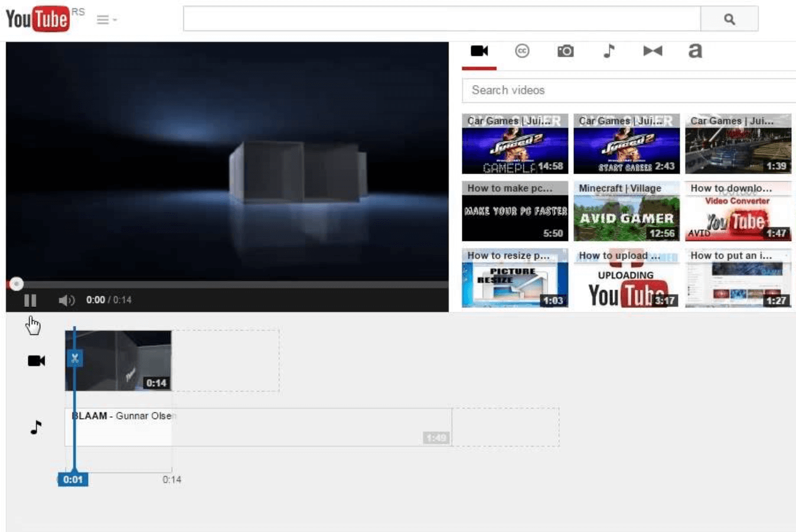Screen dimensions: 796x532
Task: Click the video track camera icon
Action: coord(37,360)
